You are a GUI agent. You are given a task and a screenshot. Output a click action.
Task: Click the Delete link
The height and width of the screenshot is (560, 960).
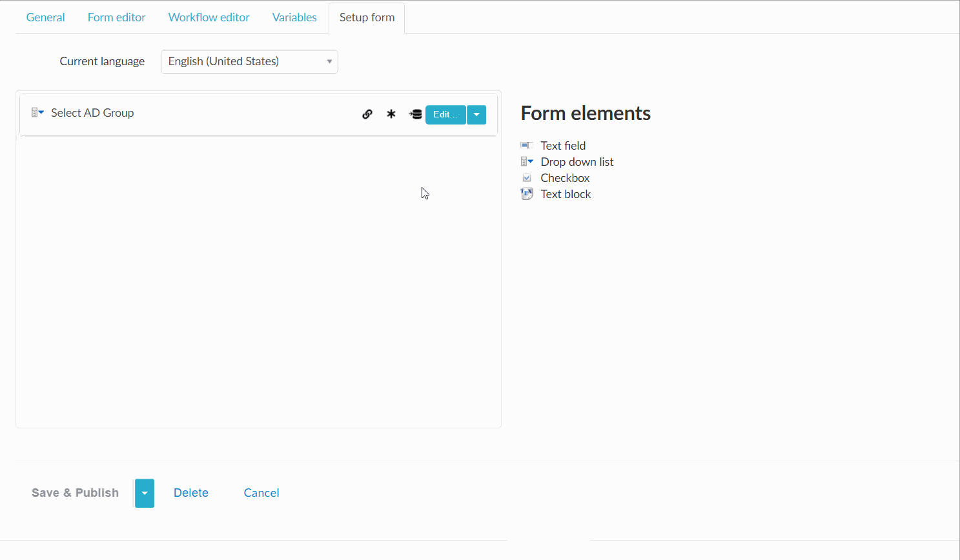(x=191, y=493)
